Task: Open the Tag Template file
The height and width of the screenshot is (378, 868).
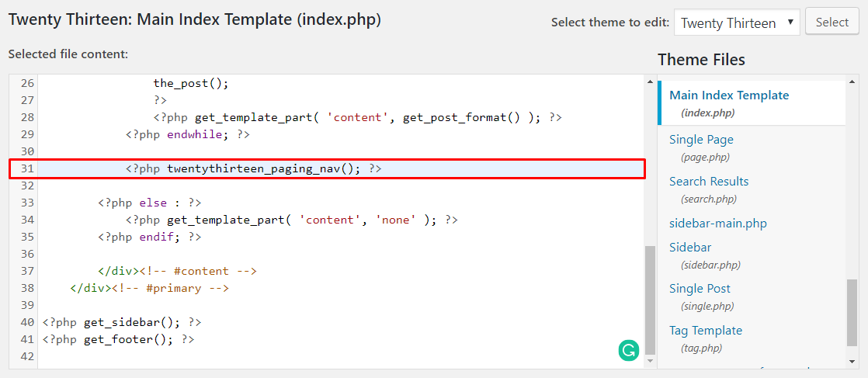Action: click(x=705, y=331)
